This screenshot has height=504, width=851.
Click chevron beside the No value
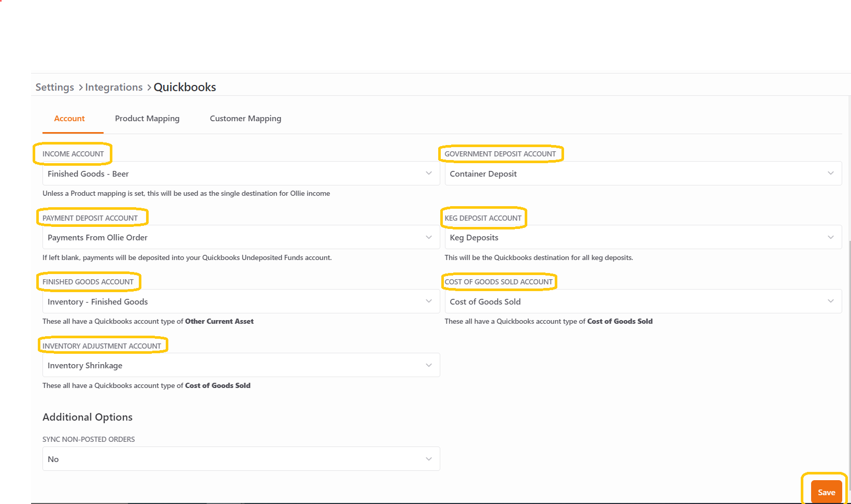[429, 459]
